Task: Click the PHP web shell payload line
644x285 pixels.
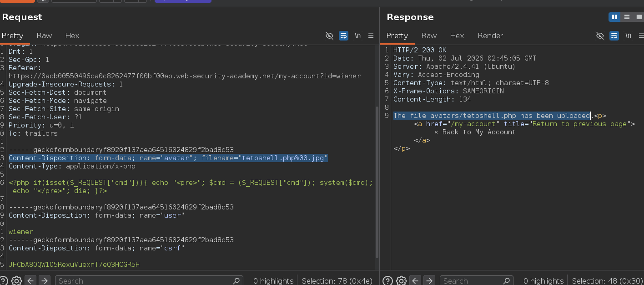Action: pyautogui.click(x=191, y=187)
